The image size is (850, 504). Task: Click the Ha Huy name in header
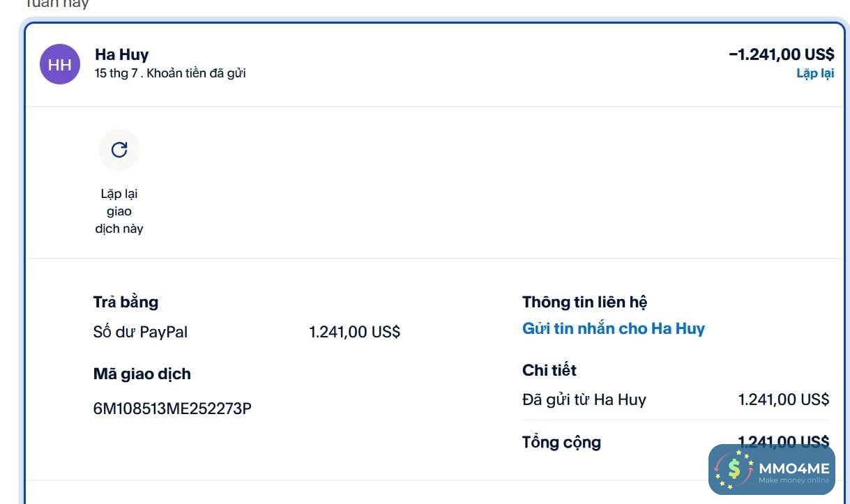tap(121, 54)
